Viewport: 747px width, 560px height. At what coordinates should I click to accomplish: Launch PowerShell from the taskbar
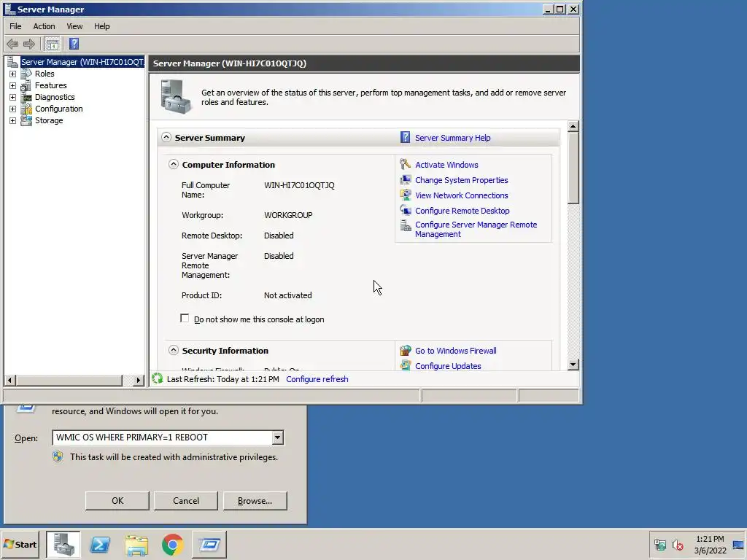pos(100,544)
